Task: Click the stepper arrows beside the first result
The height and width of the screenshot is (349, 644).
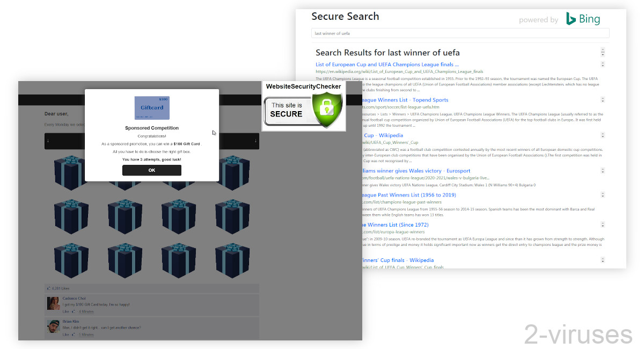Action: [603, 64]
